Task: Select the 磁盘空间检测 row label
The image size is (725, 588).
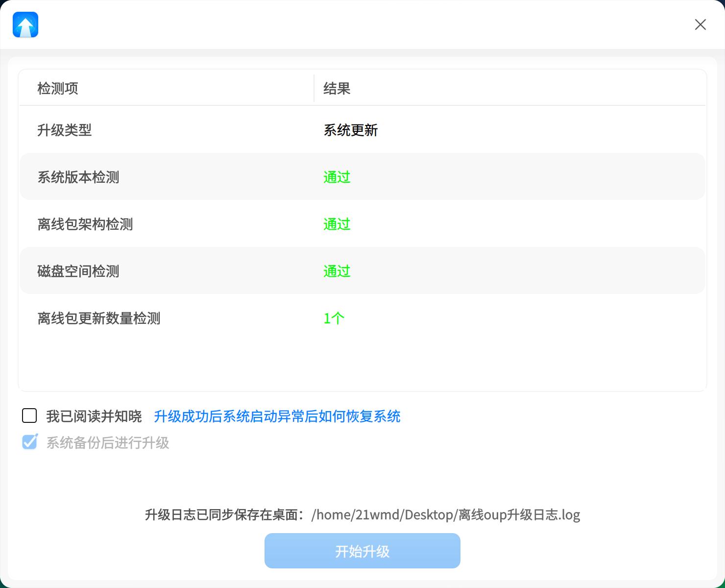Action: tap(78, 271)
